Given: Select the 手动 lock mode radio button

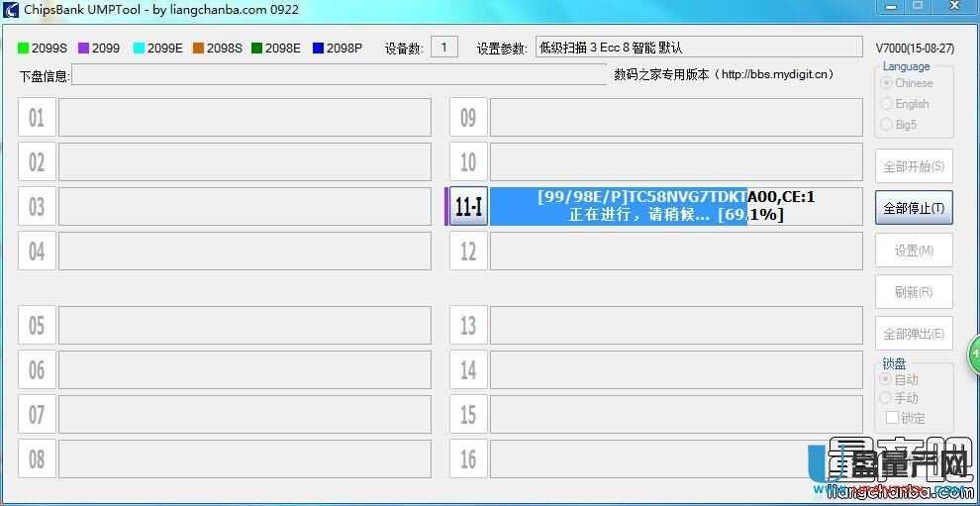Looking at the screenshot, I should [885, 398].
